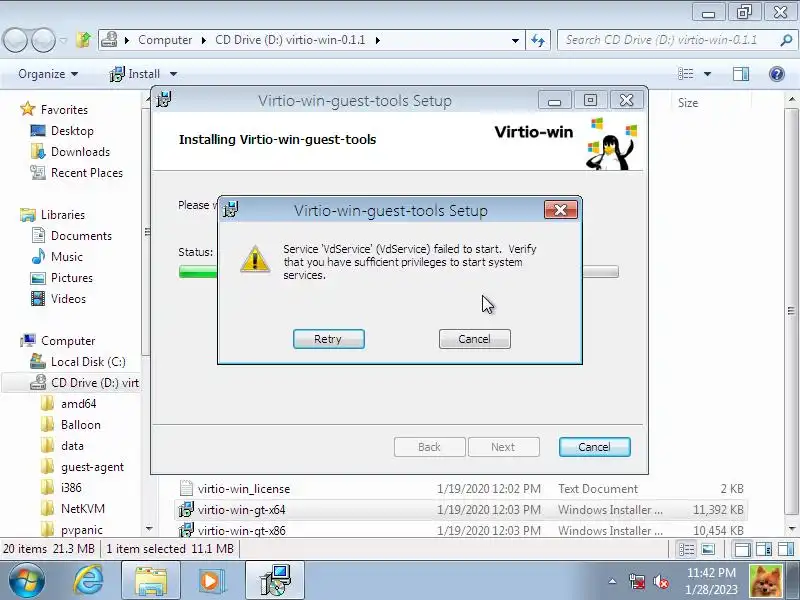The image size is (800, 600).
Task: Click Computer in the address bar
Action: [165, 40]
